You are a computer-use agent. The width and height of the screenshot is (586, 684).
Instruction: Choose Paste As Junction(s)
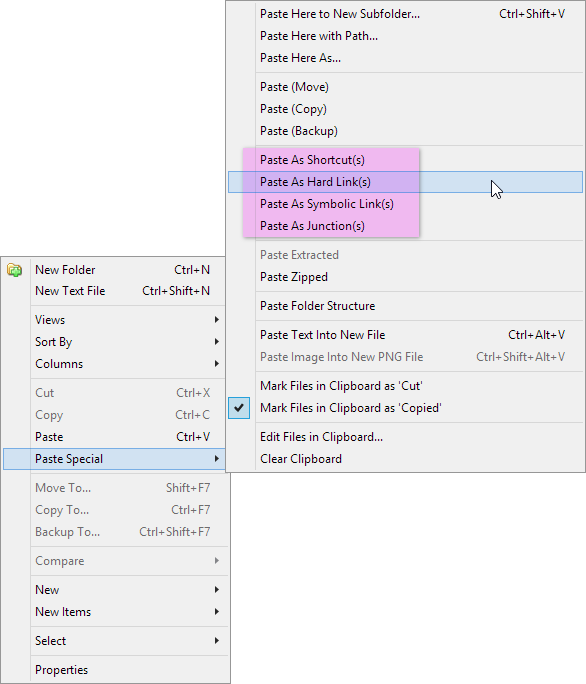(405, 226)
